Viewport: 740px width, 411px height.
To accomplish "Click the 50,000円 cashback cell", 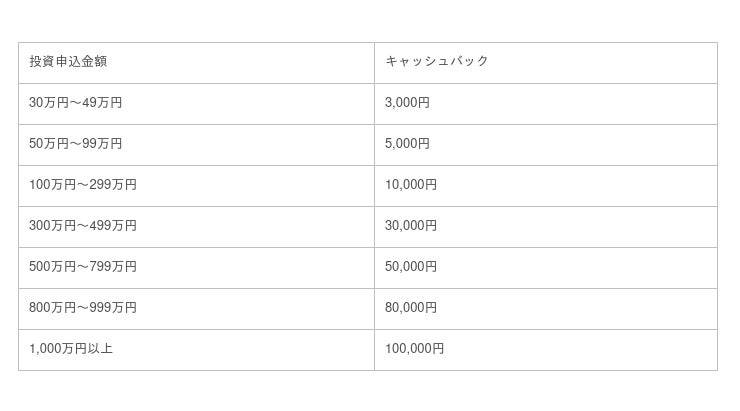I will pos(545,267).
